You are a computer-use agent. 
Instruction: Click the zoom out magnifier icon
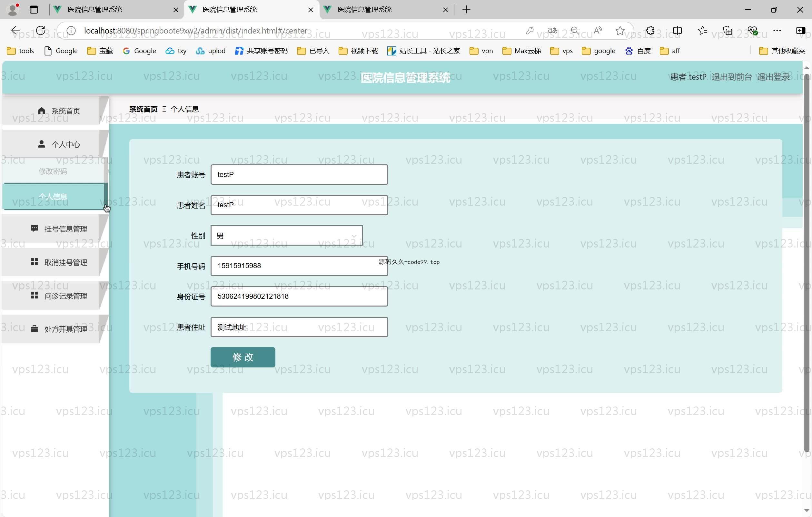(x=575, y=31)
